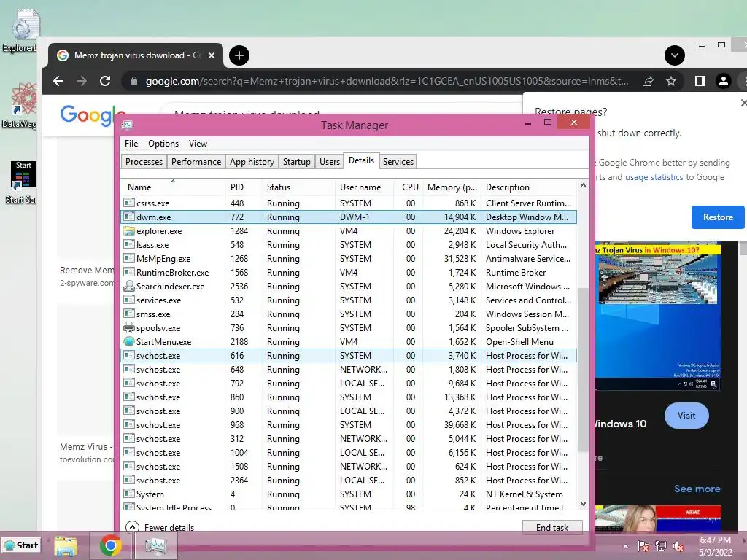This screenshot has width=747, height=560.
Task: Close the Memz trojan virus tab
Action: (x=212, y=55)
